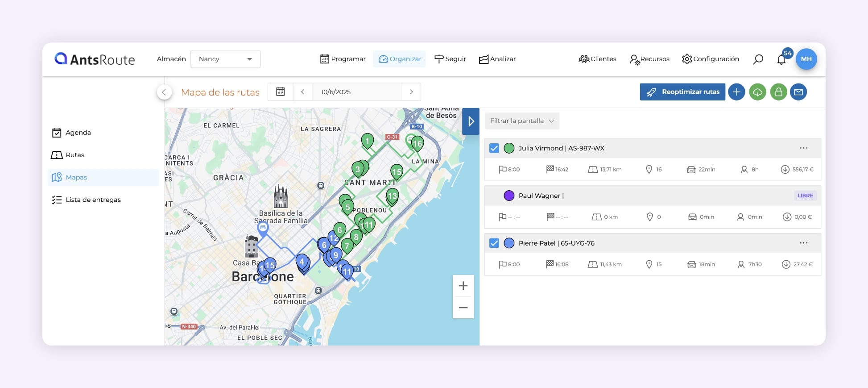Click the search magnifier icon
The image size is (868, 388).
(758, 59)
